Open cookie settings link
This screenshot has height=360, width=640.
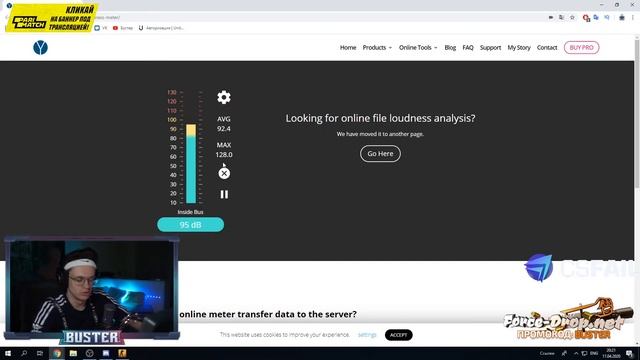click(x=367, y=335)
